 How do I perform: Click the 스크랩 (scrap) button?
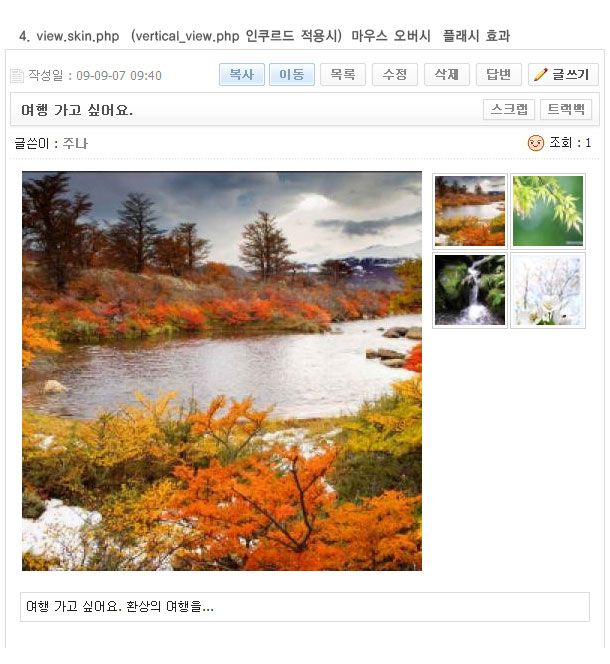[509, 110]
